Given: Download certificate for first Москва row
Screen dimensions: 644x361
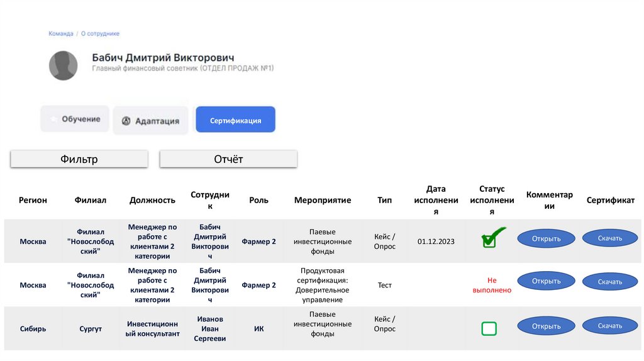Looking at the screenshot, I should [609, 238].
